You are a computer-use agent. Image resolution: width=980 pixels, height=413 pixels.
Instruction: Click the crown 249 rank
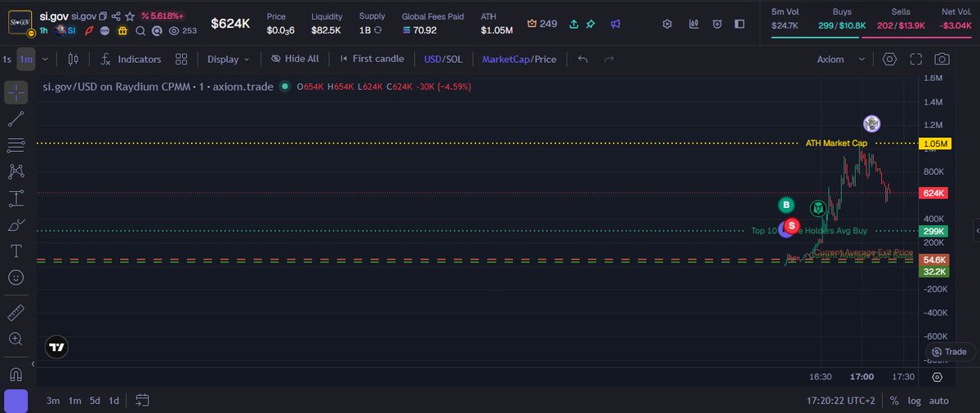(542, 24)
